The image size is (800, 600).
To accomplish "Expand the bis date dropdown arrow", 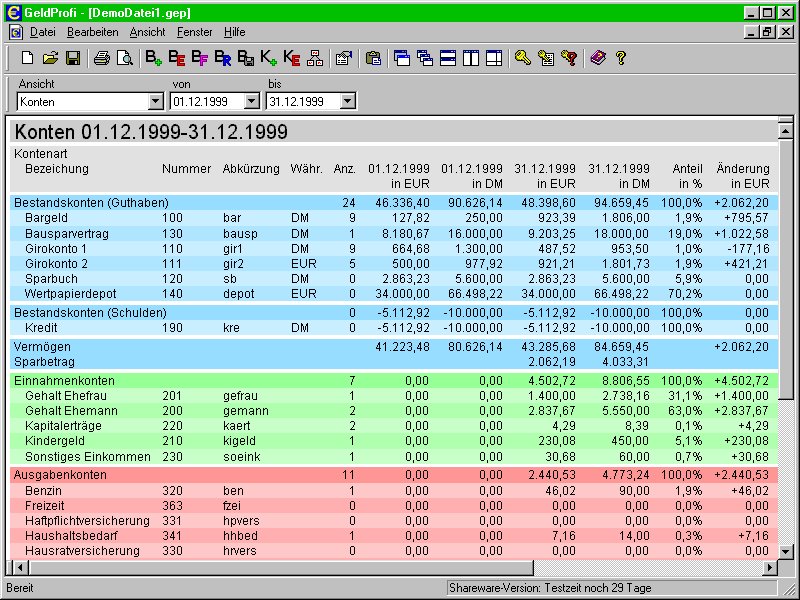I will pyautogui.click(x=347, y=102).
